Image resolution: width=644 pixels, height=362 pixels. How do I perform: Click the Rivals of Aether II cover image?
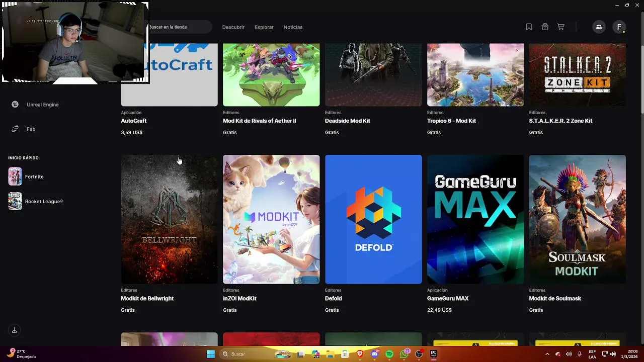click(271, 74)
